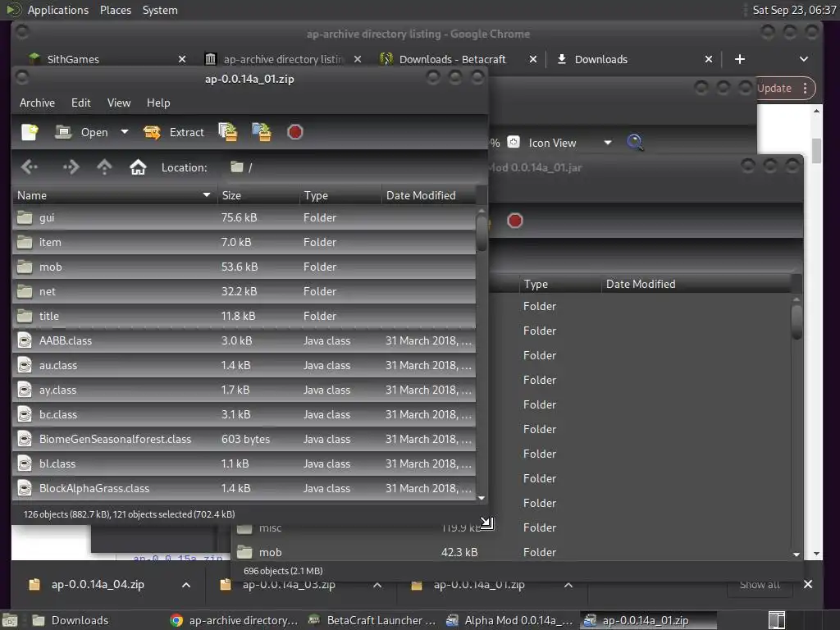Click the Add files to archive icon
The height and width of the screenshot is (630, 840).
coord(228,132)
